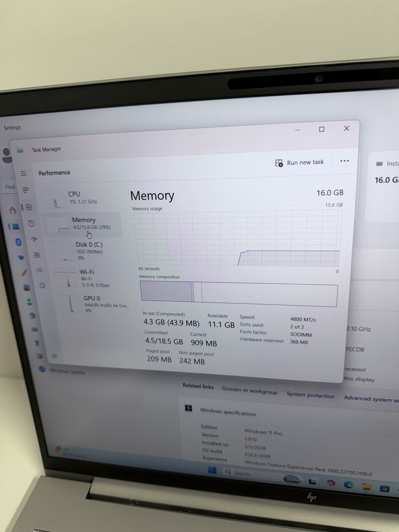Viewport: 399px width, 532px height.
Task: Click the 209 MB paged pool value
Action: (x=159, y=359)
